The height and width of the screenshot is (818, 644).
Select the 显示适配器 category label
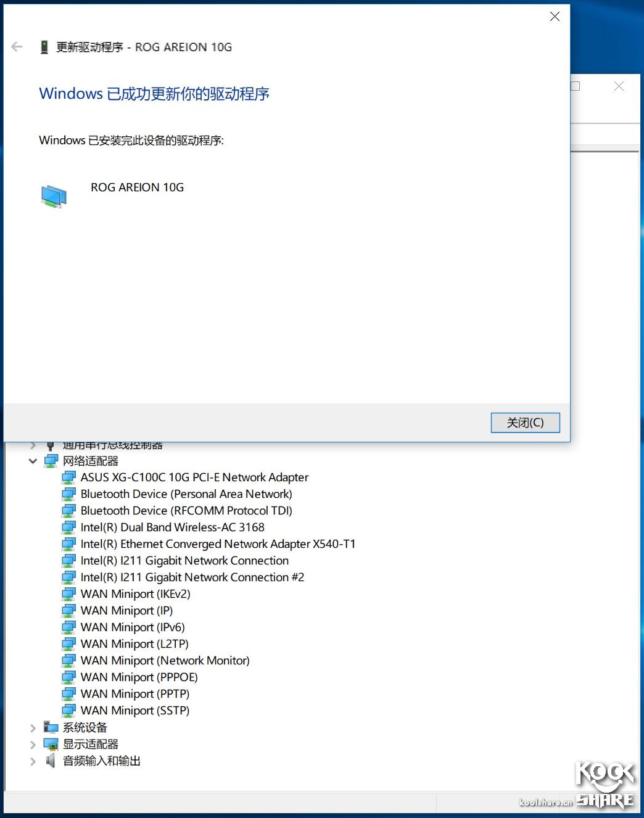pos(91,745)
